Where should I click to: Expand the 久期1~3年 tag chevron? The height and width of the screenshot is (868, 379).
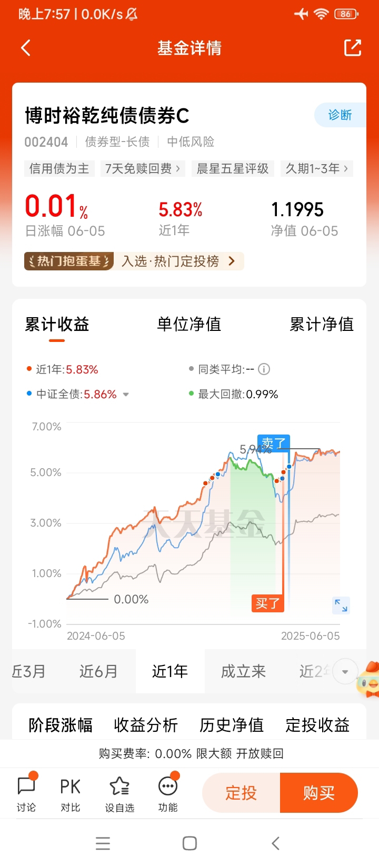346,169
